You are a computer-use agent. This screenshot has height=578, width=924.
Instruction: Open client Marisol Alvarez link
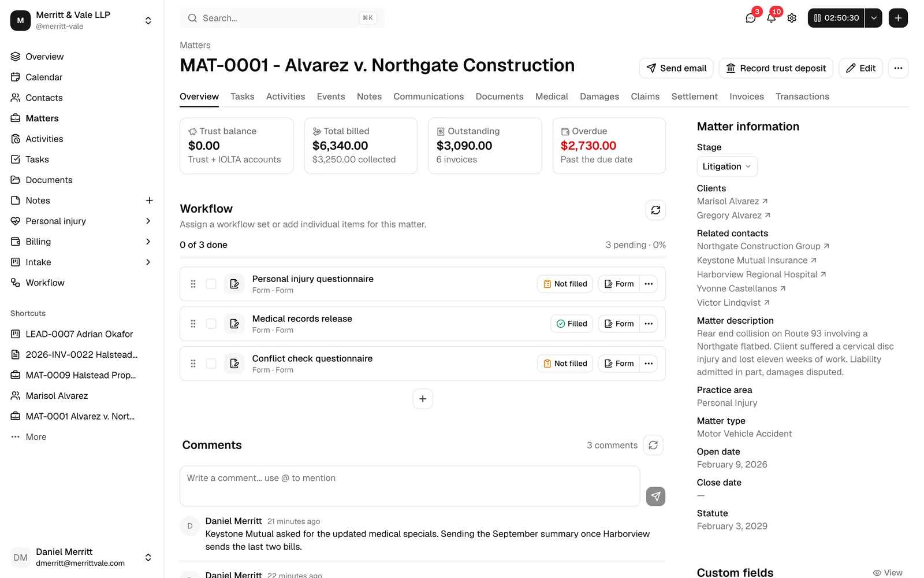coord(732,201)
